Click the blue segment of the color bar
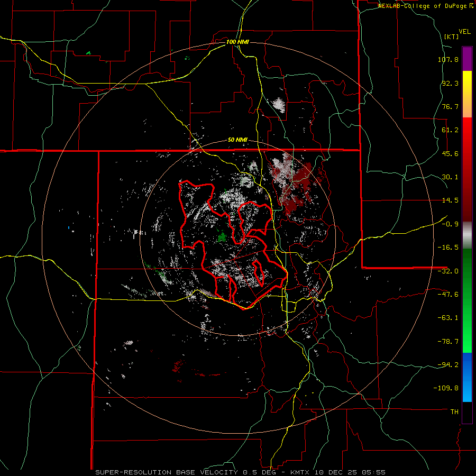 click(x=467, y=377)
